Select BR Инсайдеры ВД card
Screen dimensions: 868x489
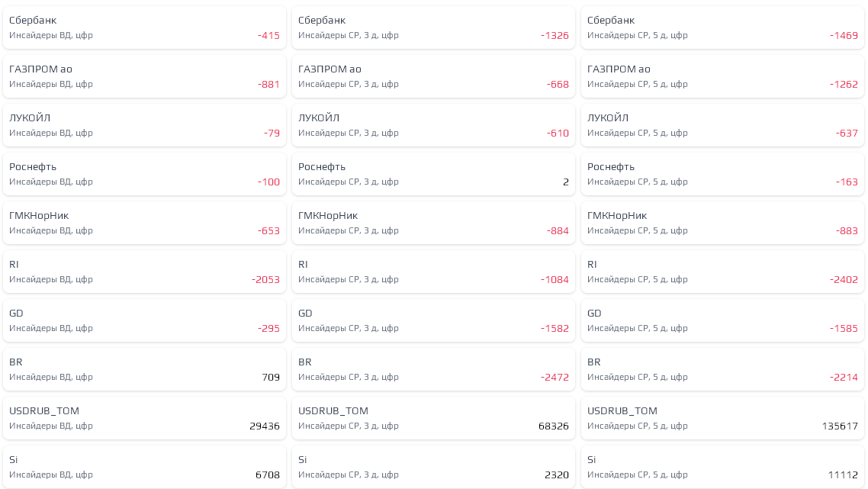144,369
